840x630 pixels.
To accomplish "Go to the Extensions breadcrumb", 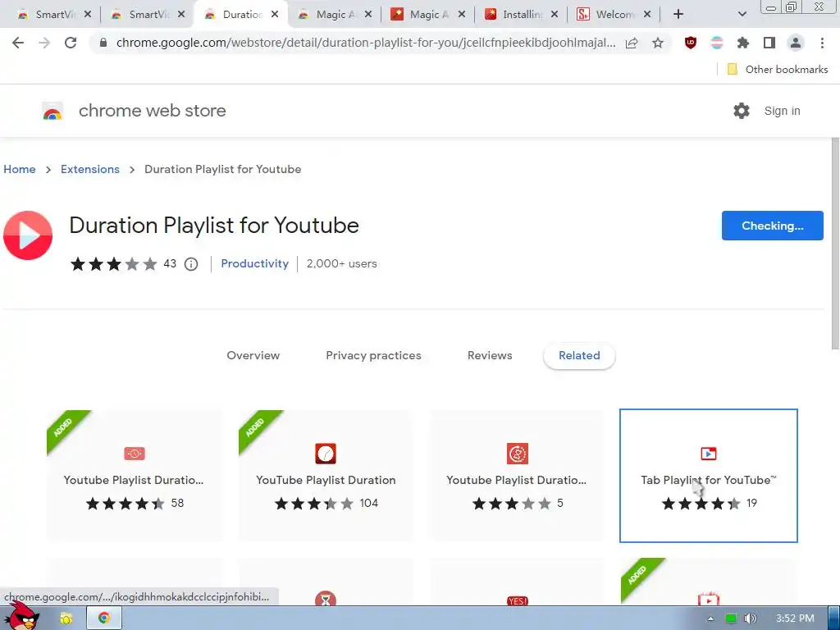I will 90,169.
